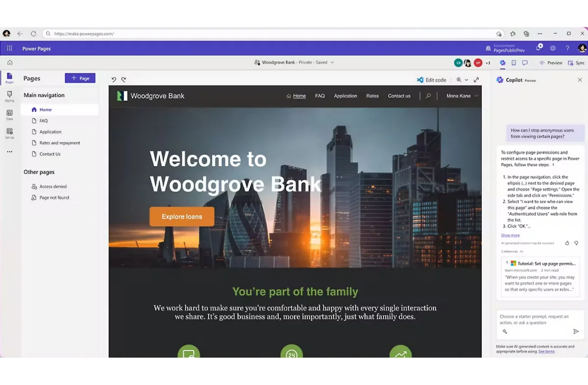Viewport: 588px width, 385px height.
Task: Open the Tutorial: Set up page permis... reference
Action: pyautogui.click(x=540, y=276)
